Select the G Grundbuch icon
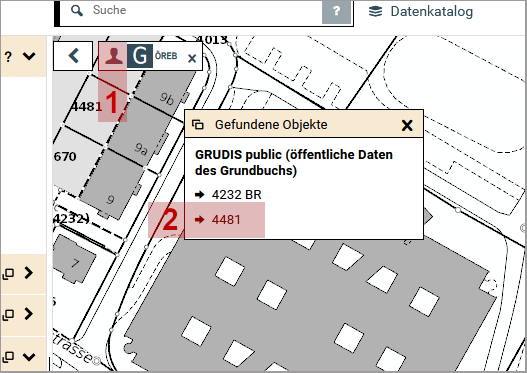The height and width of the screenshot is (373, 527). pyautogui.click(x=140, y=56)
